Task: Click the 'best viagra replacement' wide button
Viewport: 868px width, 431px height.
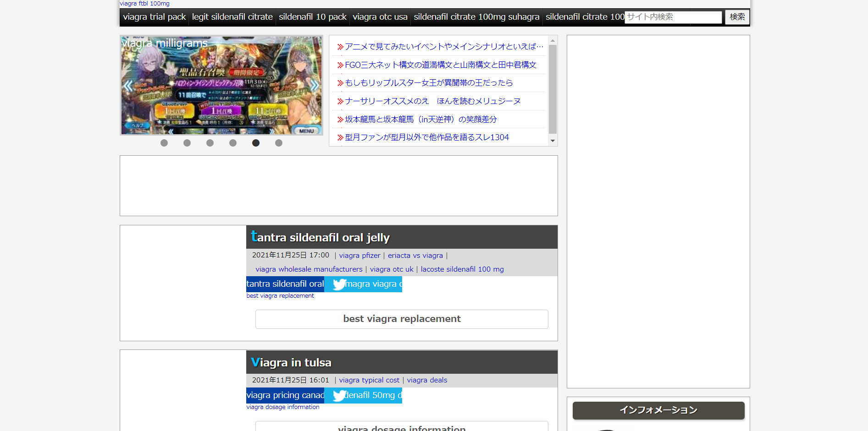Action: click(402, 319)
